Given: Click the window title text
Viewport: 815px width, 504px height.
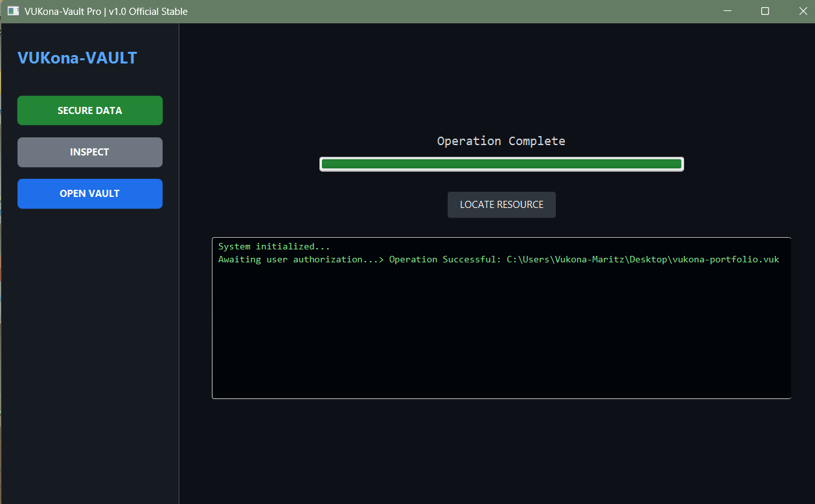Looking at the screenshot, I should pos(104,10).
